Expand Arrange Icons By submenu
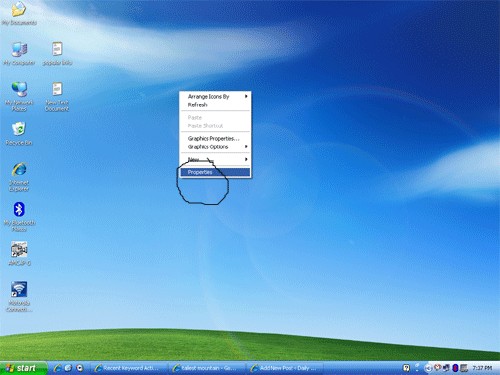Image resolution: width=500 pixels, height=375 pixels. point(215,96)
